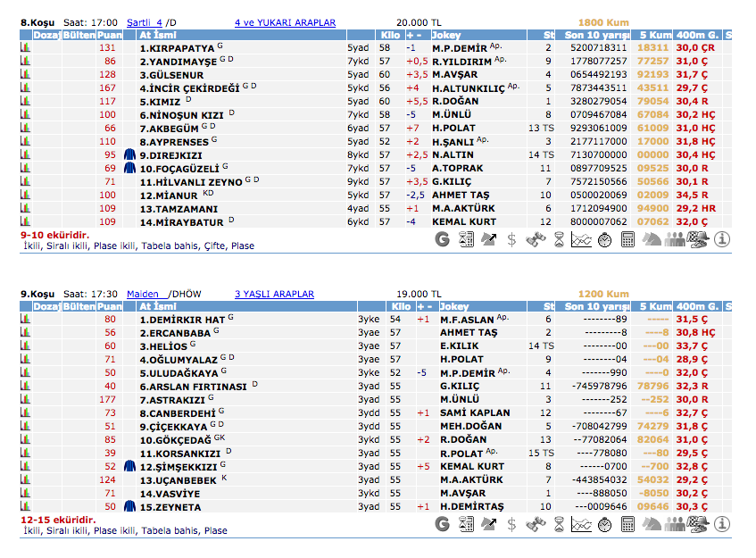756x558 pixels.
Task: Click the jersey icon next to 9.DIREJKIZI
Action: [x=130, y=155]
